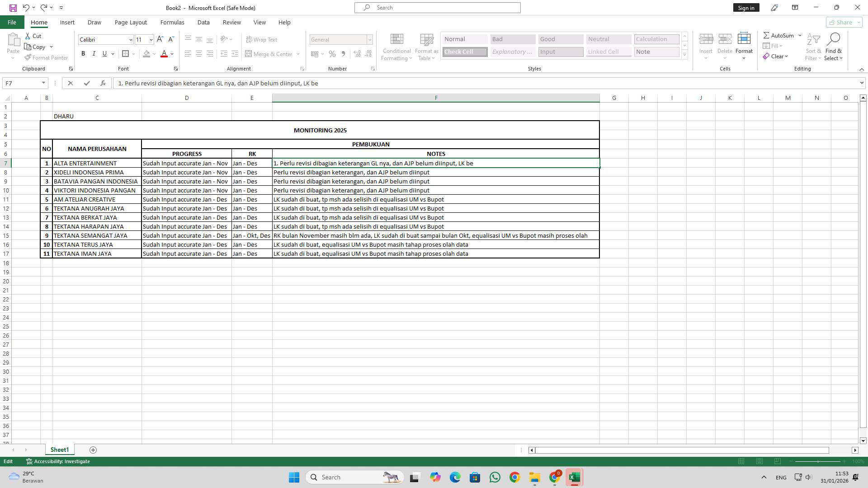The height and width of the screenshot is (488, 868).
Task: Open the Number Format dropdown
Action: coord(370,39)
